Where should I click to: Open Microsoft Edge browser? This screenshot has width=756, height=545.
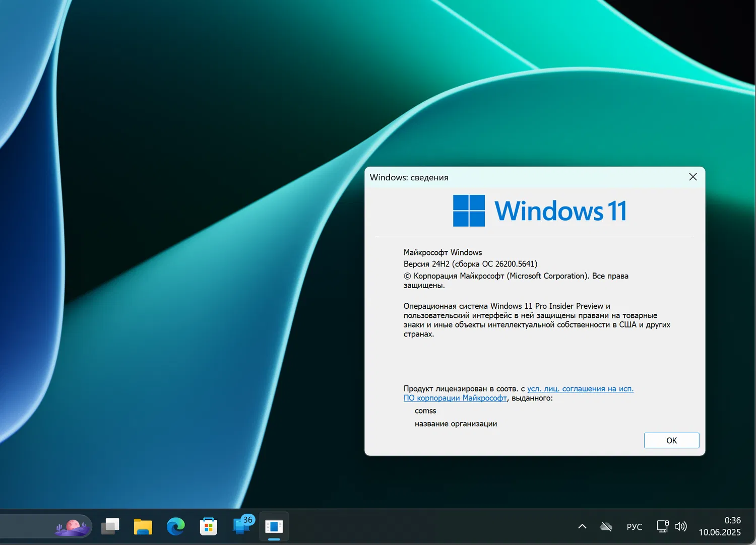175,526
